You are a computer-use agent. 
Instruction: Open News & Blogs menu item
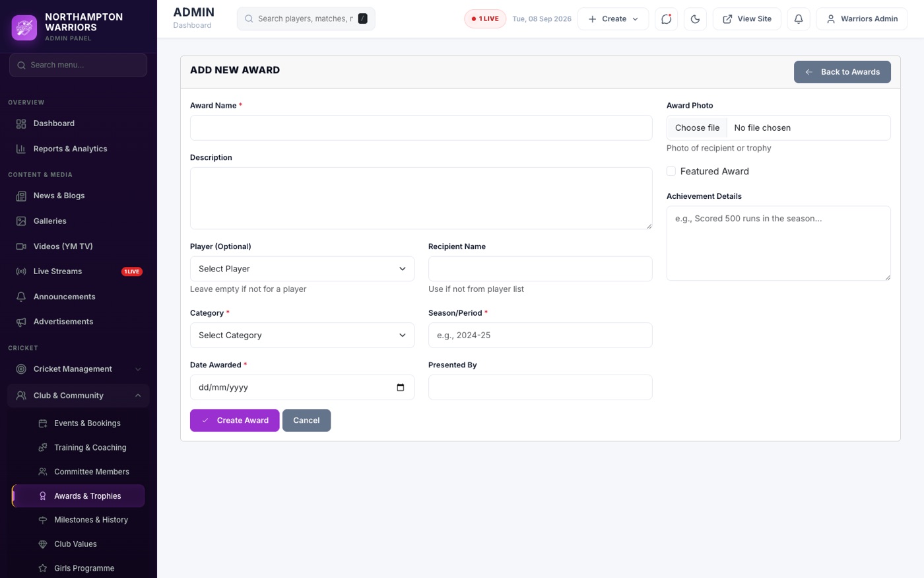(x=79, y=196)
